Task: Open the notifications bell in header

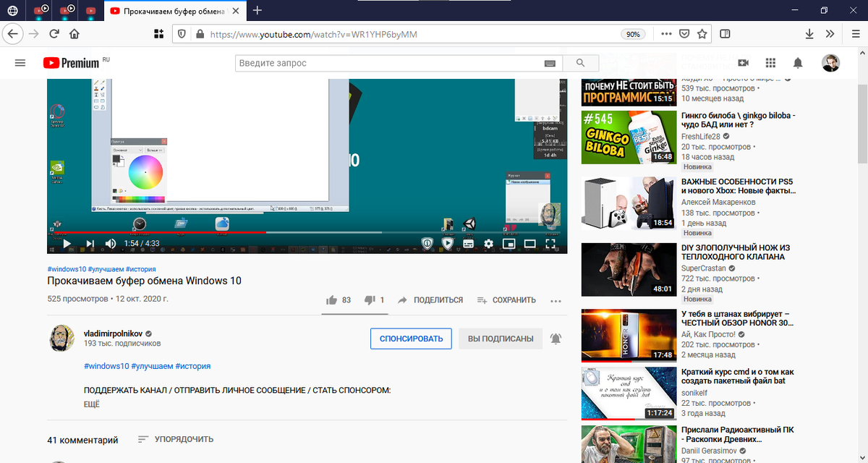Action: click(798, 63)
